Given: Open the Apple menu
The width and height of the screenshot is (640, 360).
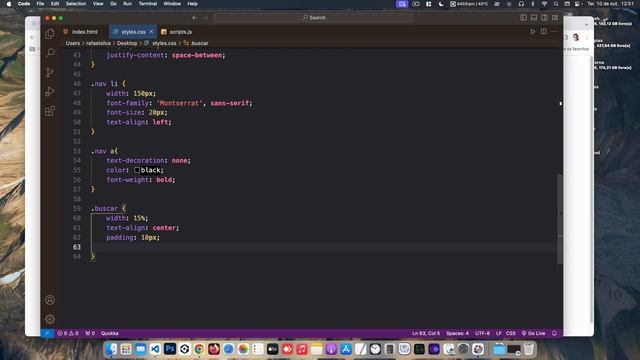Looking at the screenshot, I should click(9, 4).
